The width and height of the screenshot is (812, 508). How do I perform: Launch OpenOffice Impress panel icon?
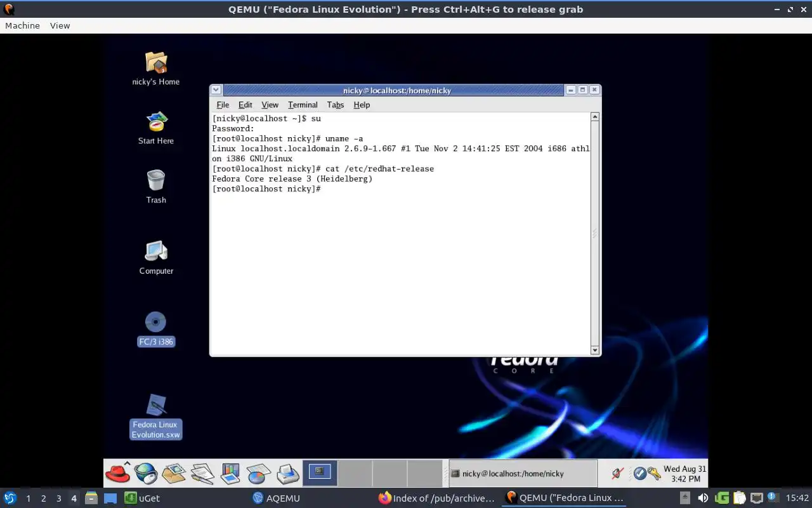click(x=230, y=473)
